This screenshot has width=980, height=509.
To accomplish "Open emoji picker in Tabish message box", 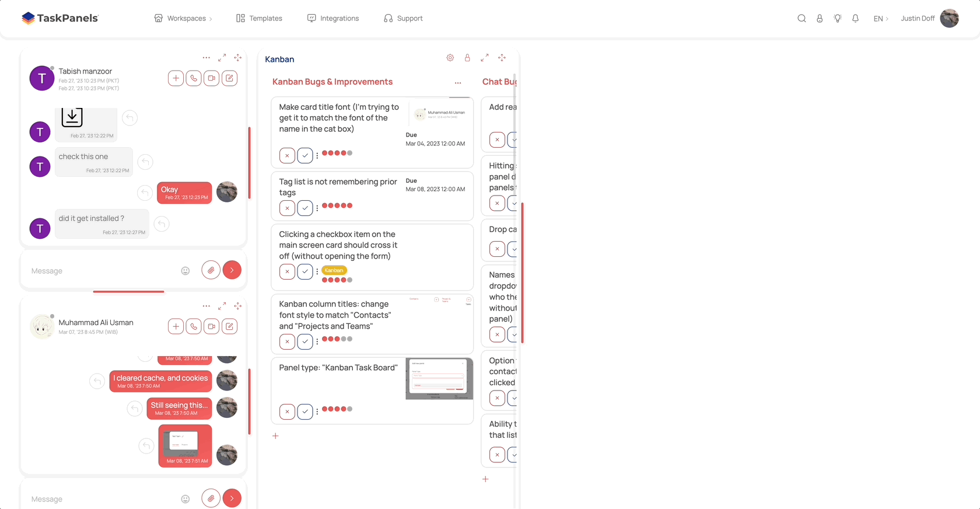I will pyautogui.click(x=185, y=271).
